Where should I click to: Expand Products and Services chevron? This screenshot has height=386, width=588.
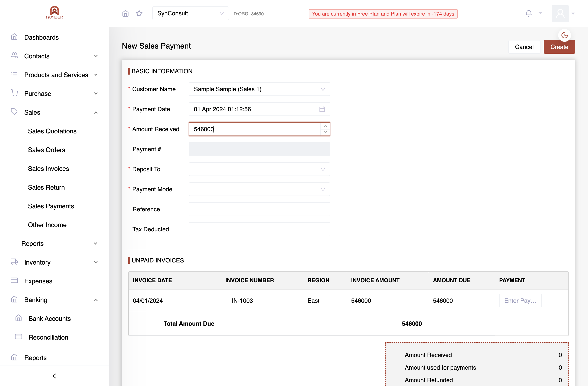[x=96, y=75]
